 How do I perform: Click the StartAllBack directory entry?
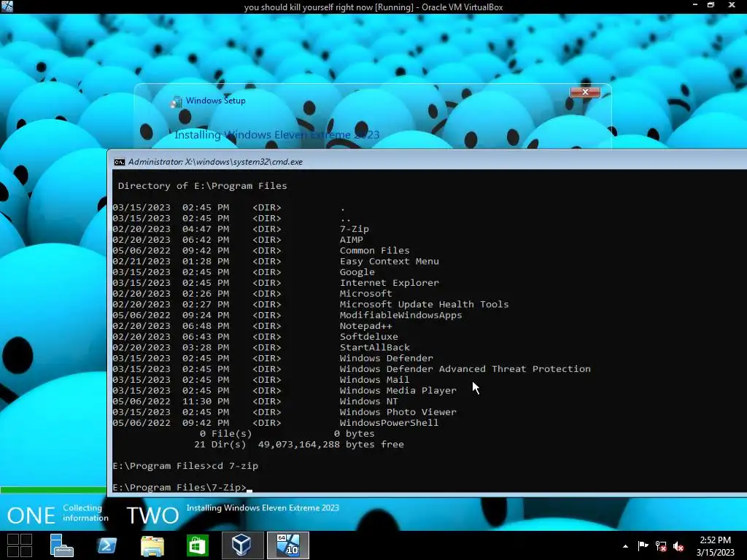coord(374,348)
